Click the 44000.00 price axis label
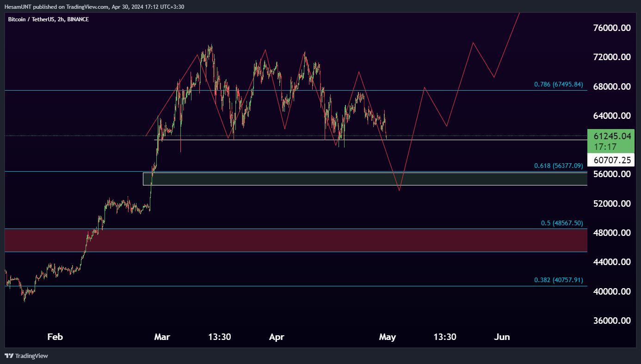Screen dimensions: 641x364 click(612, 262)
